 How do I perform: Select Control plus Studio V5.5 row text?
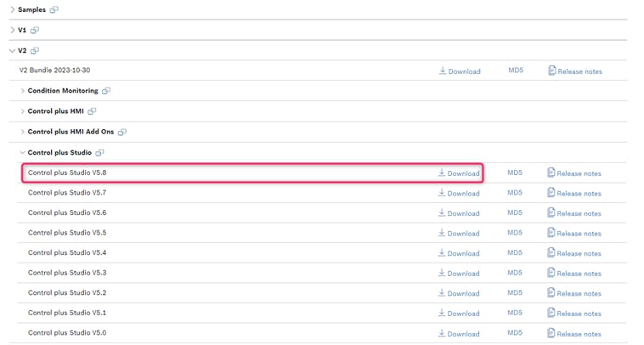(67, 233)
